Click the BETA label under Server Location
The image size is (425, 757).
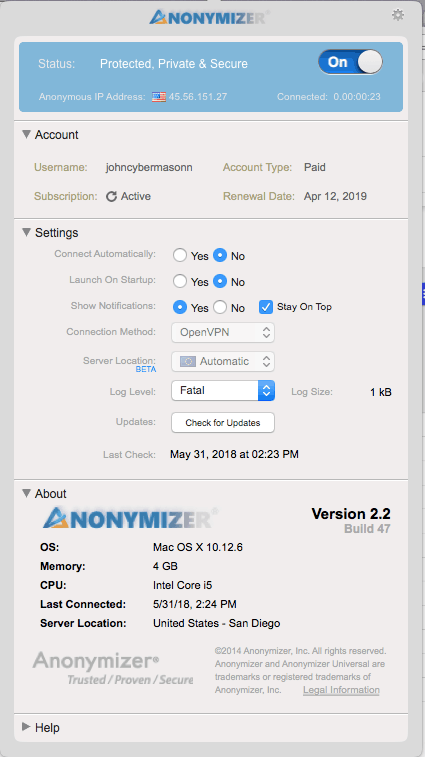(146, 369)
